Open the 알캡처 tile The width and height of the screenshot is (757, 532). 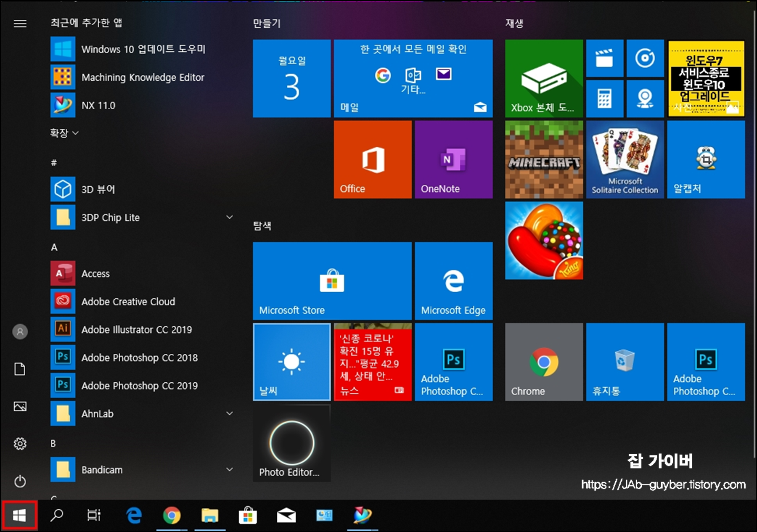pos(706,159)
